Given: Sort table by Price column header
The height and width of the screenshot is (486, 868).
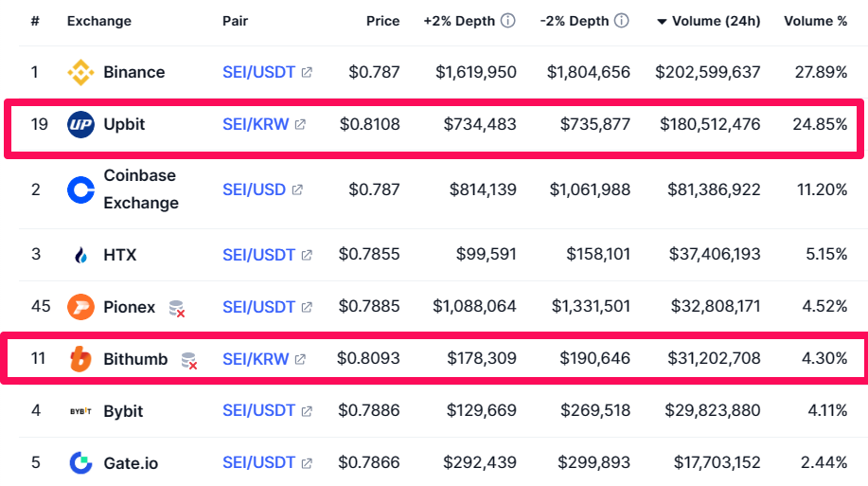Looking at the screenshot, I should 382,21.
